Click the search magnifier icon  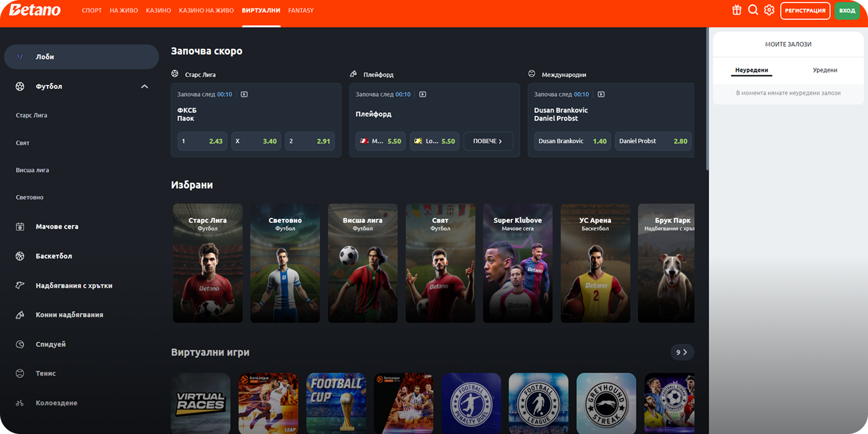(x=753, y=10)
